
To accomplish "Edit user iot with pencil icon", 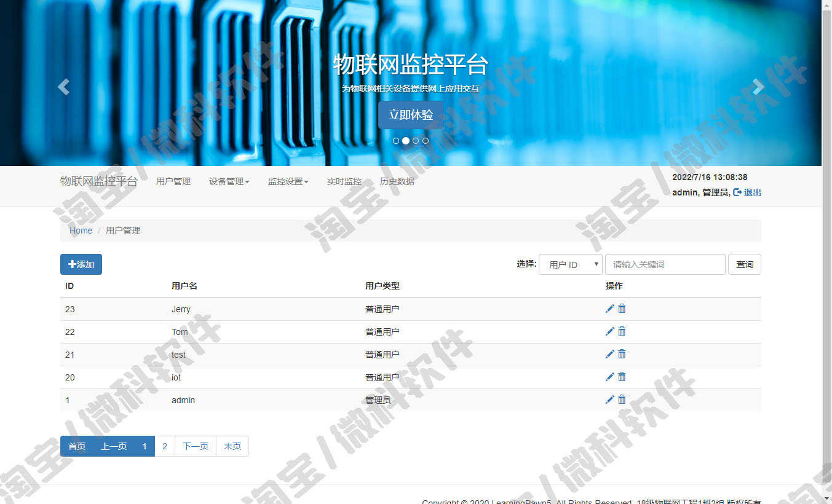I will (610, 377).
